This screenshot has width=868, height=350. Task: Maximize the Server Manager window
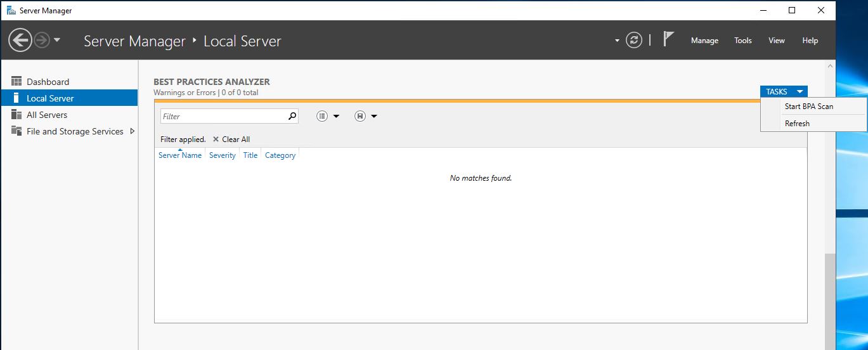tap(792, 10)
